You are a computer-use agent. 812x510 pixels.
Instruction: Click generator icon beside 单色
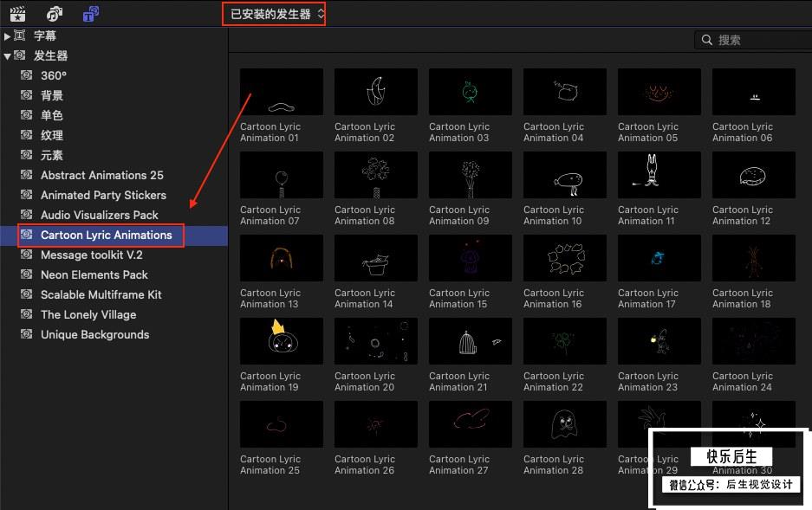tap(26, 115)
